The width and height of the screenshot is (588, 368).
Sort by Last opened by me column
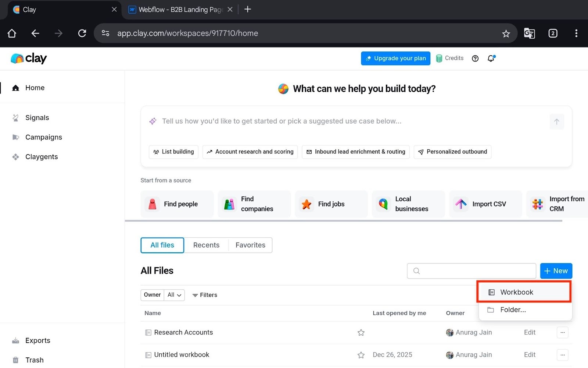[x=399, y=313]
